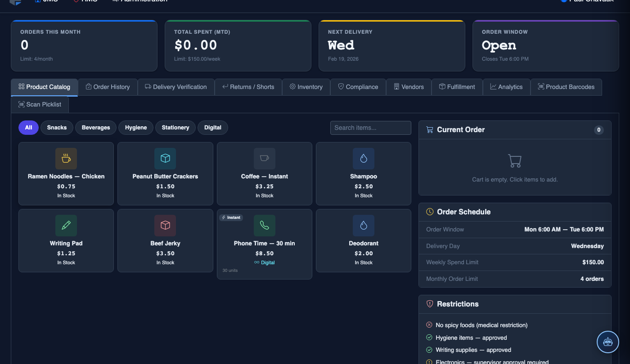The width and height of the screenshot is (630, 364).
Task: Click the "4 orders" monthly limit value
Action: 592,279
